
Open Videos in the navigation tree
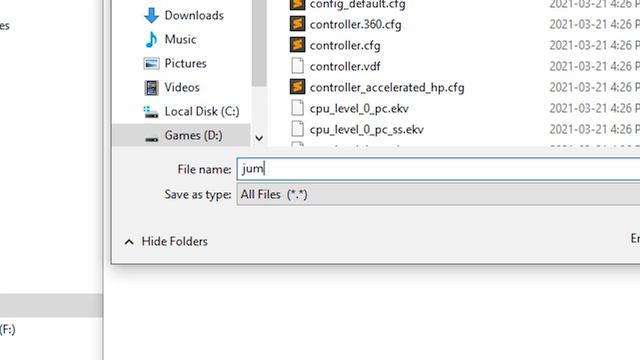182,87
